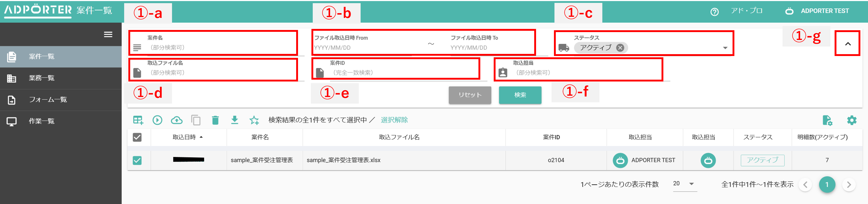Remove the アクティブ status chip
The image size is (868, 204).
pos(620,48)
